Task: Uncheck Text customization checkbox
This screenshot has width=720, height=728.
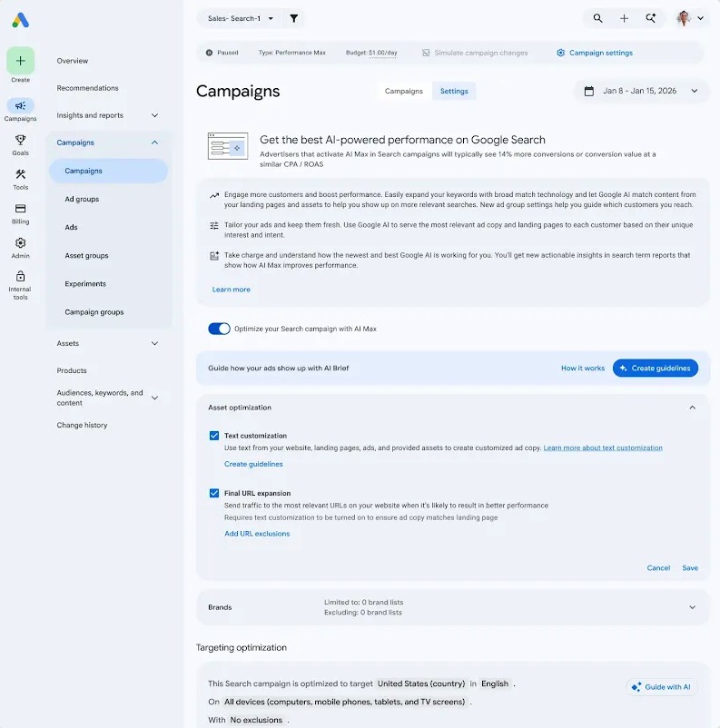Action: (x=214, y=436)
